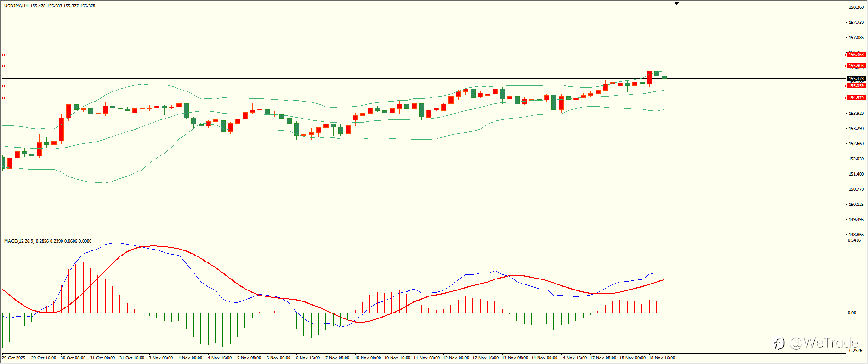Click the 153.290 price axis label

[856, 129]
